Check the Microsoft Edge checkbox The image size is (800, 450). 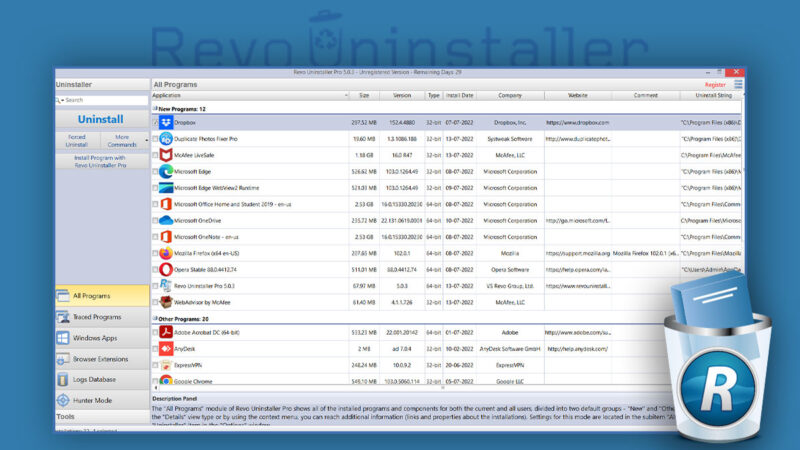click(x=155, y=171)
